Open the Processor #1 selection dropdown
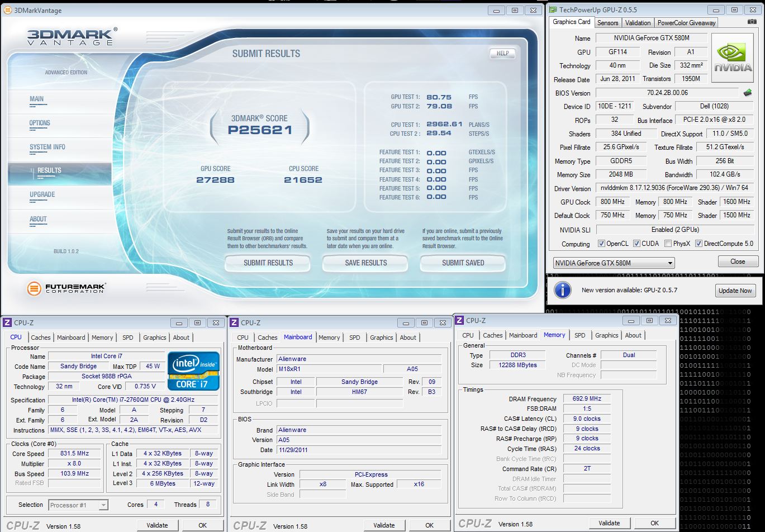The image size is (765, 532). [x=78, y=505]
